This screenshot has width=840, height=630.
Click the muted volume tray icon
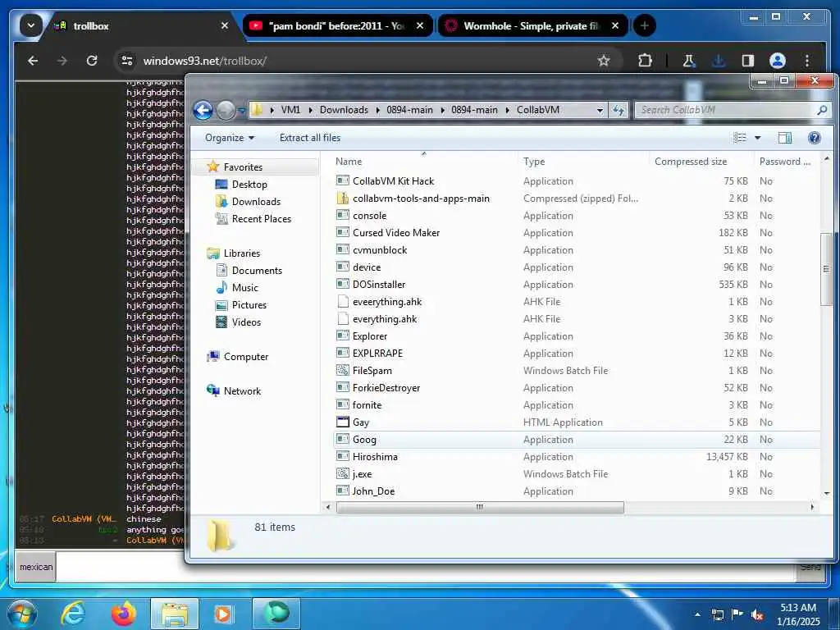tap(757, 615)
